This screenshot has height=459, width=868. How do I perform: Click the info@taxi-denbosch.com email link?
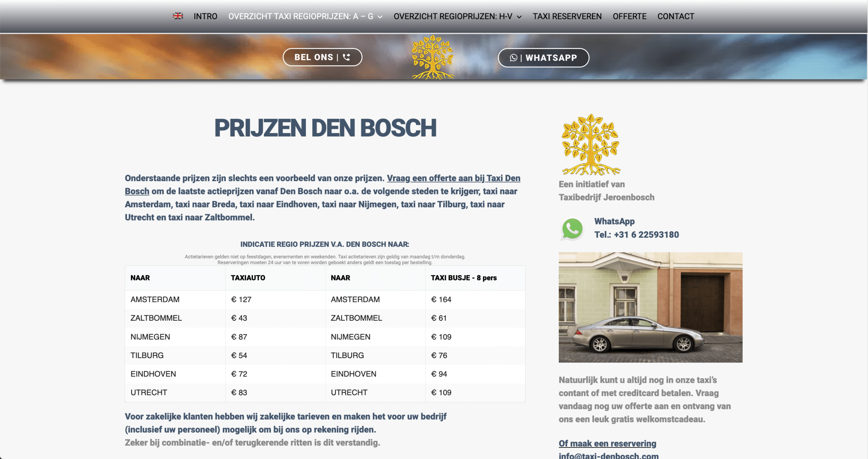(x=609, y=455)
